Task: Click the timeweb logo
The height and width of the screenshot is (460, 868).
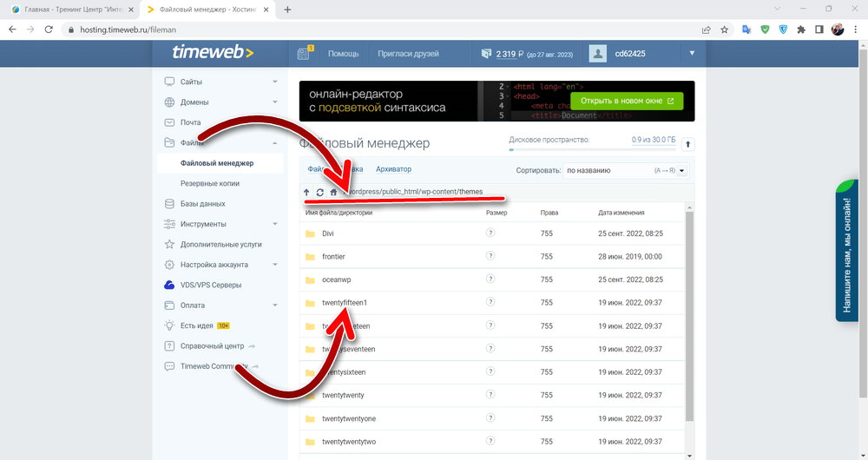Action: (x=213, y=52)
